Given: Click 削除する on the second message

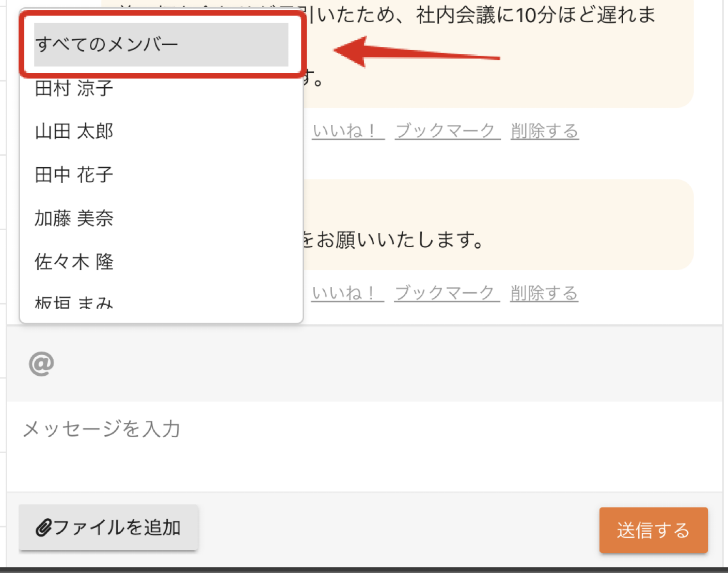Looking at the screenshot, I should (544, 293).
